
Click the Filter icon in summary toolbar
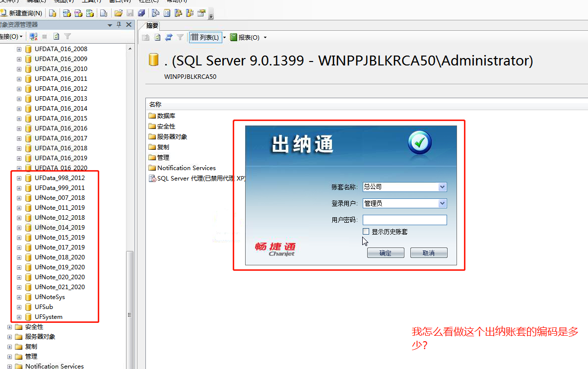181,38
